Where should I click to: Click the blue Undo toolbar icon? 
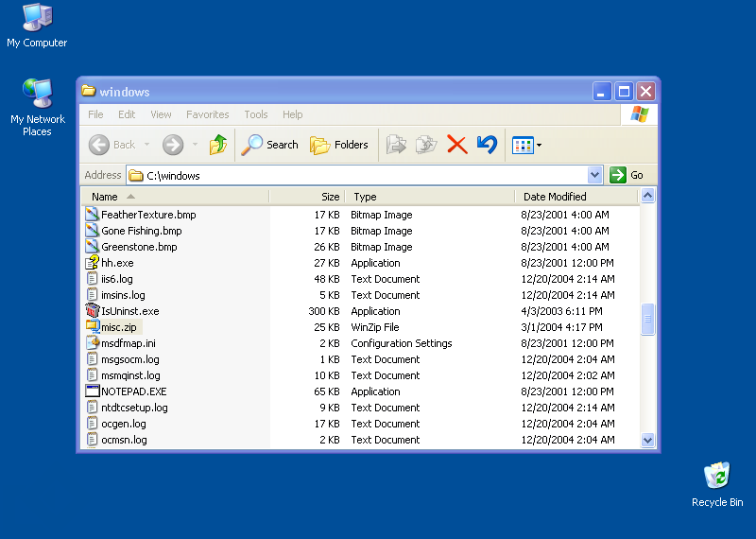pos(487,145)
